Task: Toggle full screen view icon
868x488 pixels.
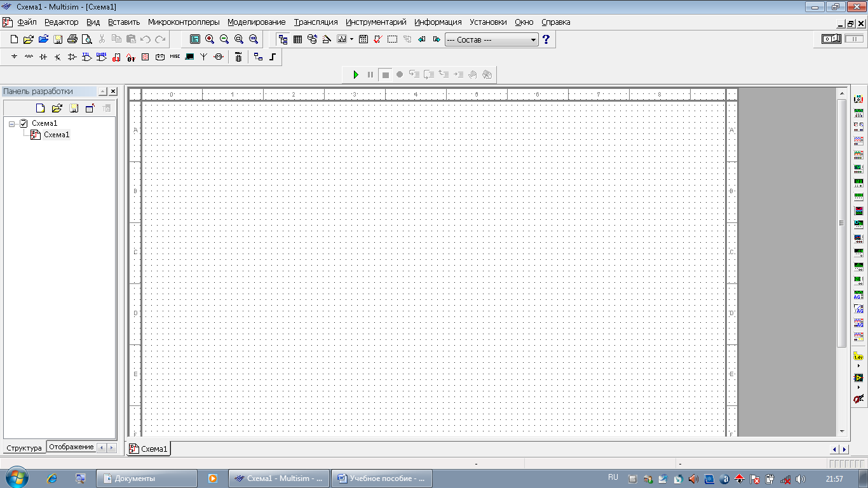Action: 195,39
